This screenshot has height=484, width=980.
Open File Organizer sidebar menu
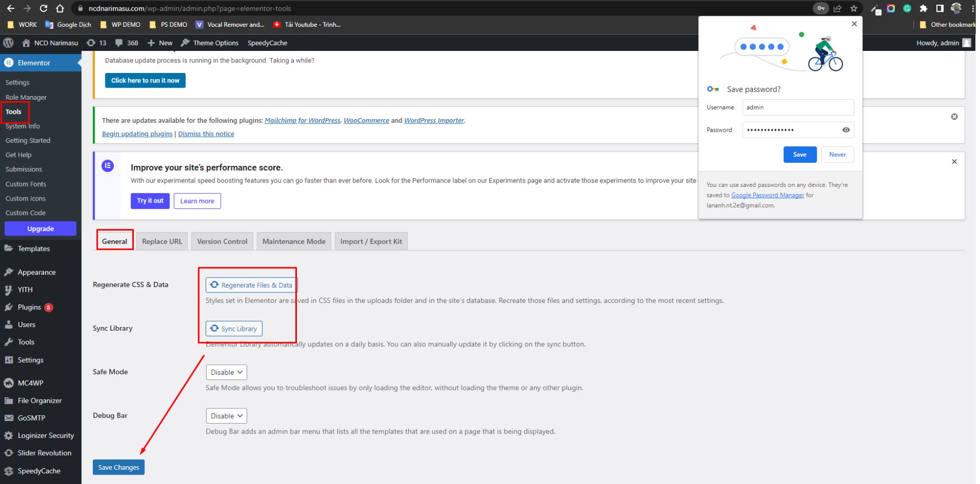(41, 401)
